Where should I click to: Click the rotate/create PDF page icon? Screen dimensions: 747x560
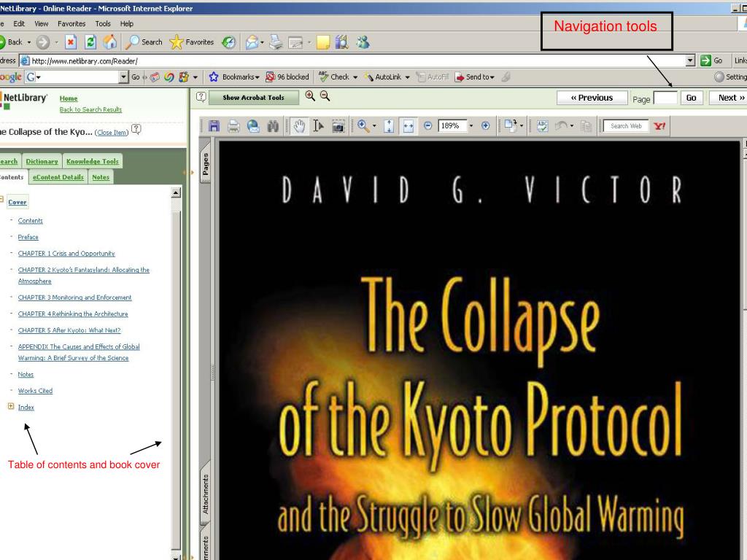[511, 125]
